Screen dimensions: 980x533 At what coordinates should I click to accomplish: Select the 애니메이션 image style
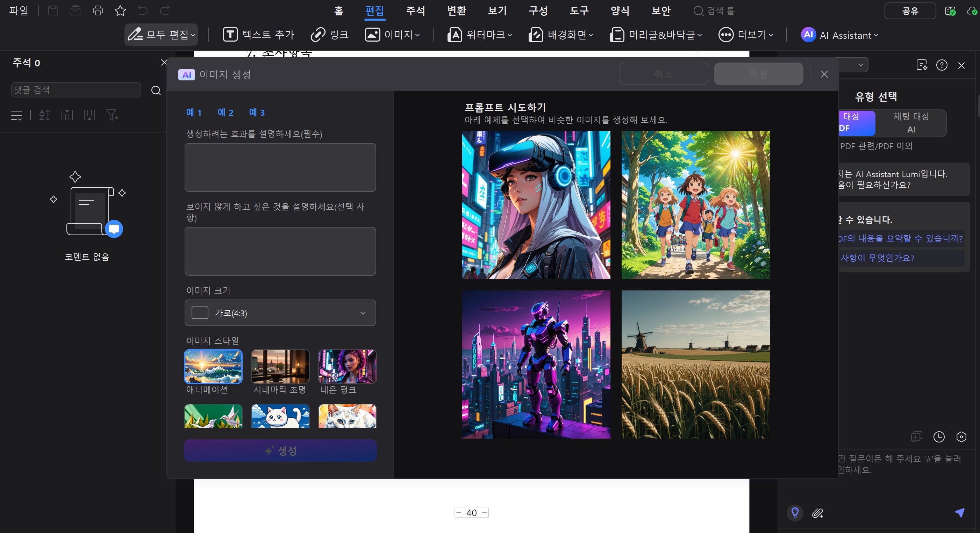coord(213,366)
